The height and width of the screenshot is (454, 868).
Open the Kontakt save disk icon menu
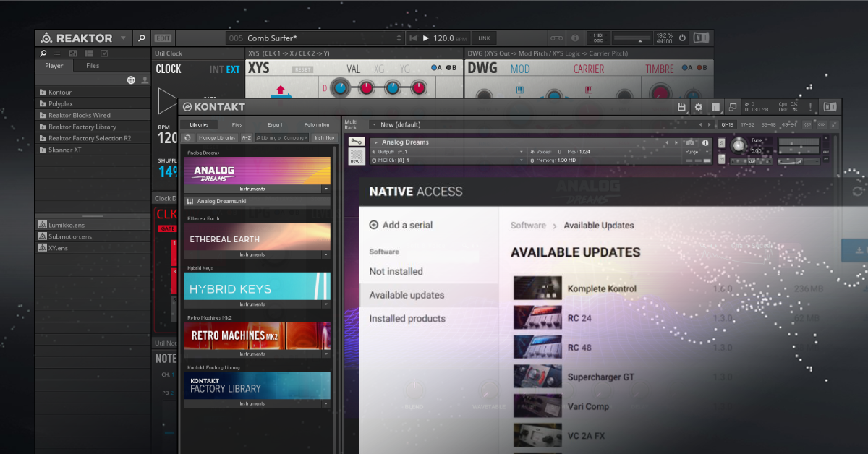(681, 107)
